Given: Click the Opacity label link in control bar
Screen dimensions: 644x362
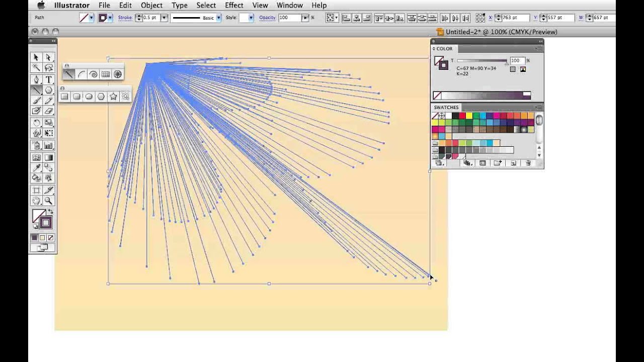Looking at the screenshot, I should [x=267, y=18].
